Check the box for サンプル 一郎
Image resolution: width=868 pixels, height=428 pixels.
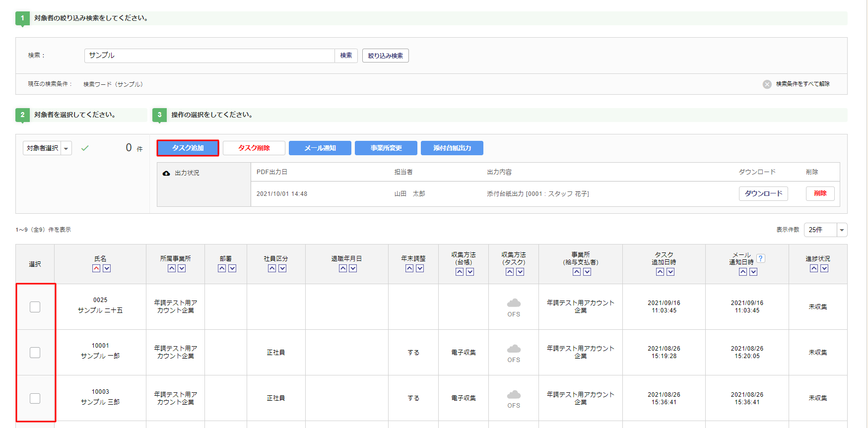[35, 353]
